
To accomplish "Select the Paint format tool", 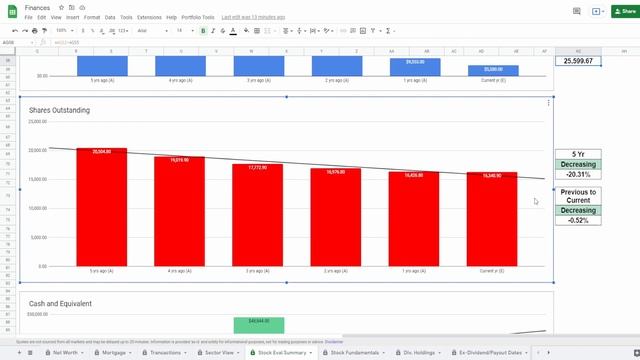I will (44, 31).
